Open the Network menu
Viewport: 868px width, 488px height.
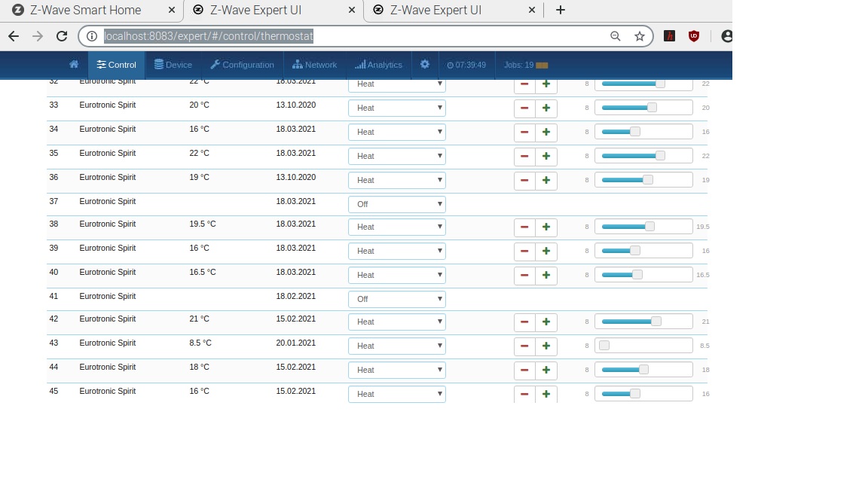pos(314,65)
